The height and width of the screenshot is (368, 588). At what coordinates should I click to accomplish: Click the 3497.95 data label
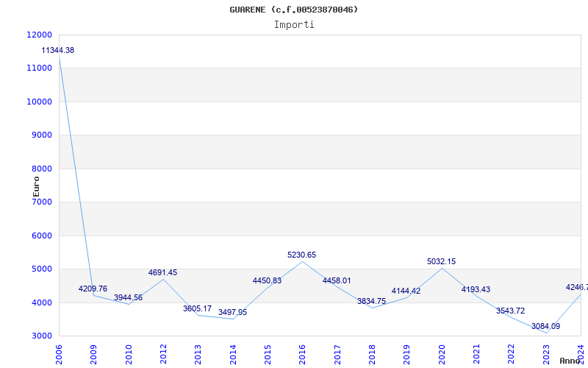(232, 312)
